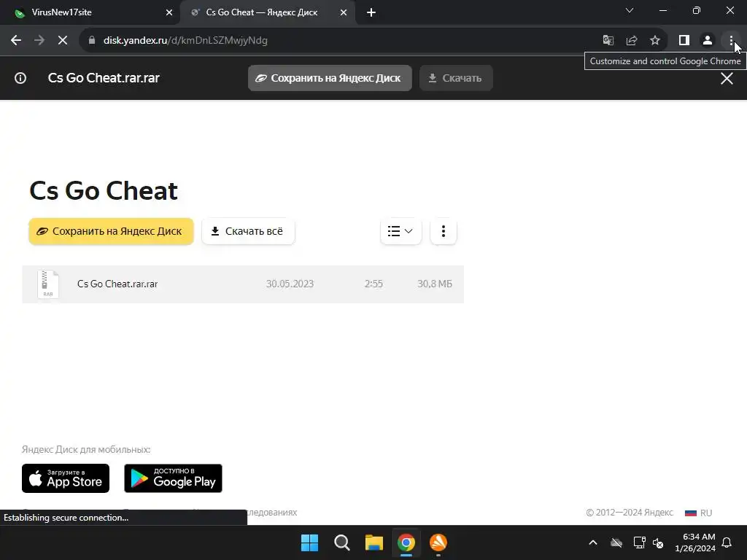The image size is (747, 560).
Task: Click top-bar Сохранить на Яндекс Диск button
Action: click(330, 78)
